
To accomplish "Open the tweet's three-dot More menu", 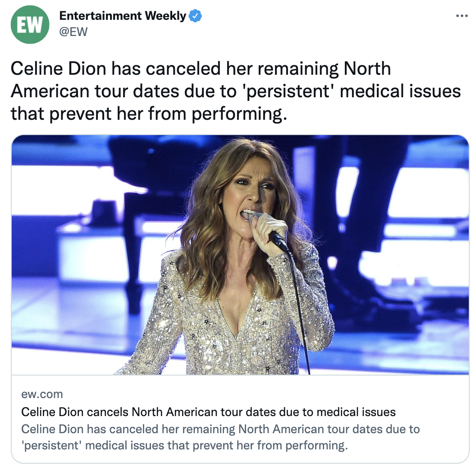I will click(462, 16).
